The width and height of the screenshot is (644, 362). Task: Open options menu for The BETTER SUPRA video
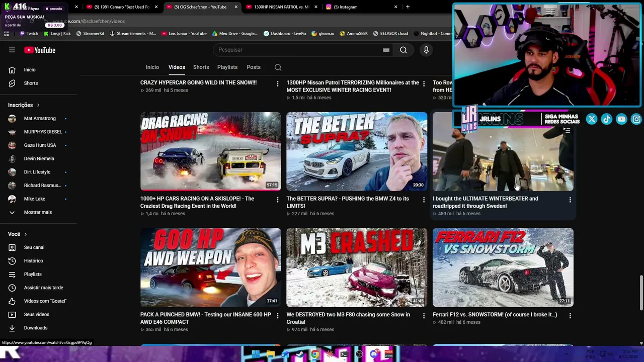tap(424, 200)
